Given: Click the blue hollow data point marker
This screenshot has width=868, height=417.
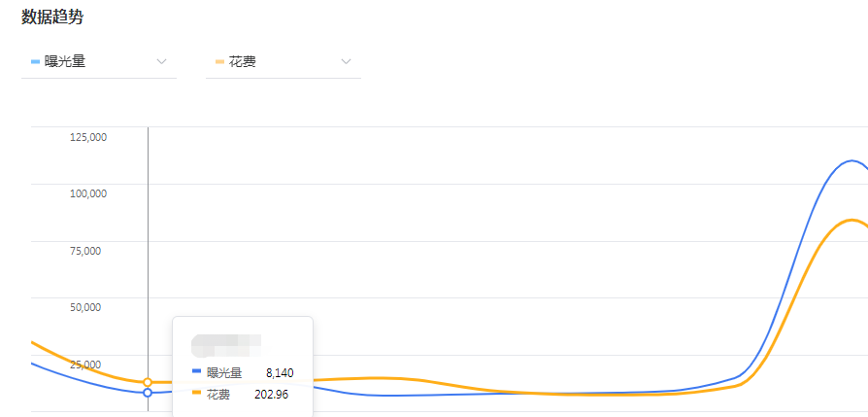Looking at the screenshot, I should [x=148, y=393].
